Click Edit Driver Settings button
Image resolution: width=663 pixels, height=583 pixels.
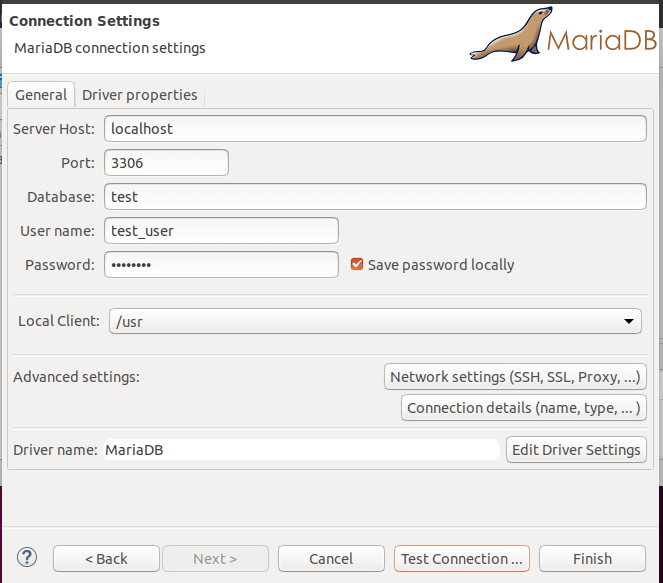(576, 449)
